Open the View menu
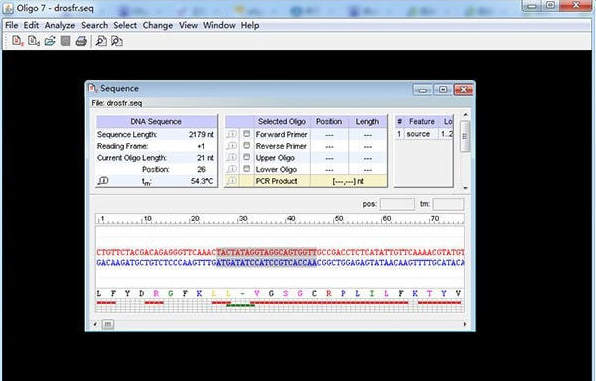This screenshot has height=381, width=596. [188, 25]
